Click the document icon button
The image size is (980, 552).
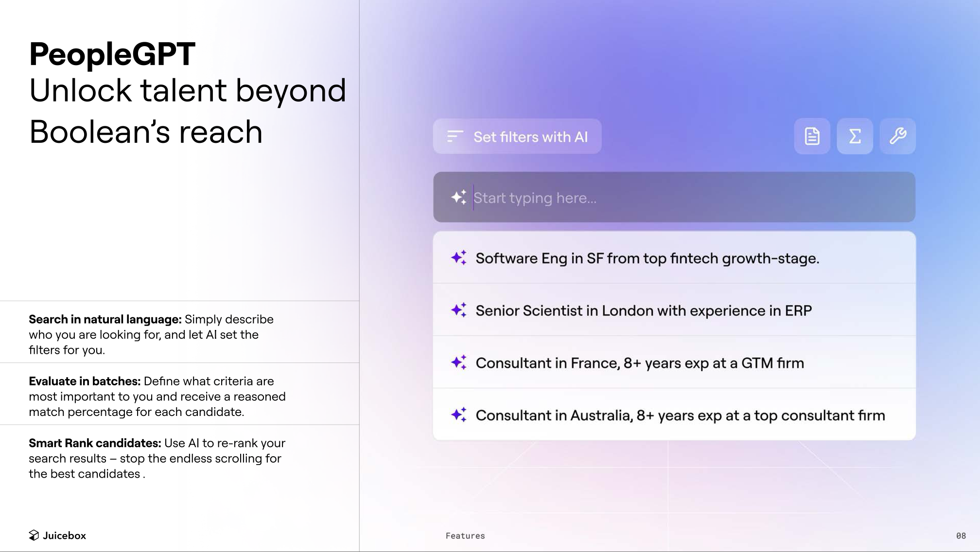[812, 136]
